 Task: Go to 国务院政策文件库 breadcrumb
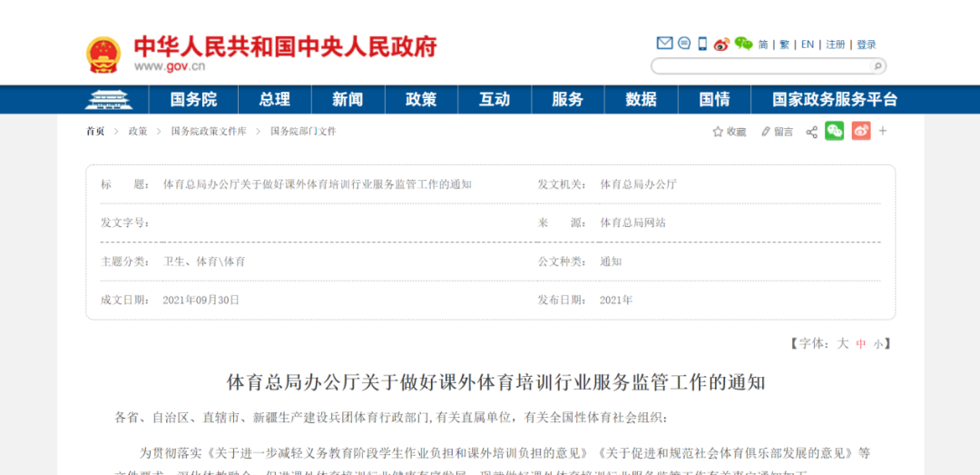(x=209, y=132)
